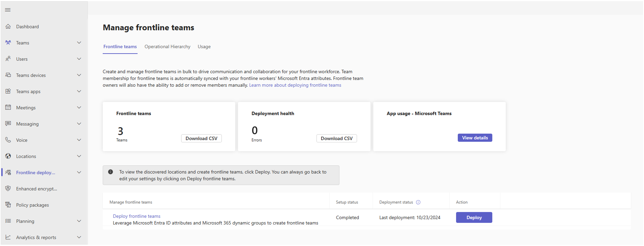The image size is (644, 246).
Task: Expand Analytics & reports chevron
Action: coord(79,237)
